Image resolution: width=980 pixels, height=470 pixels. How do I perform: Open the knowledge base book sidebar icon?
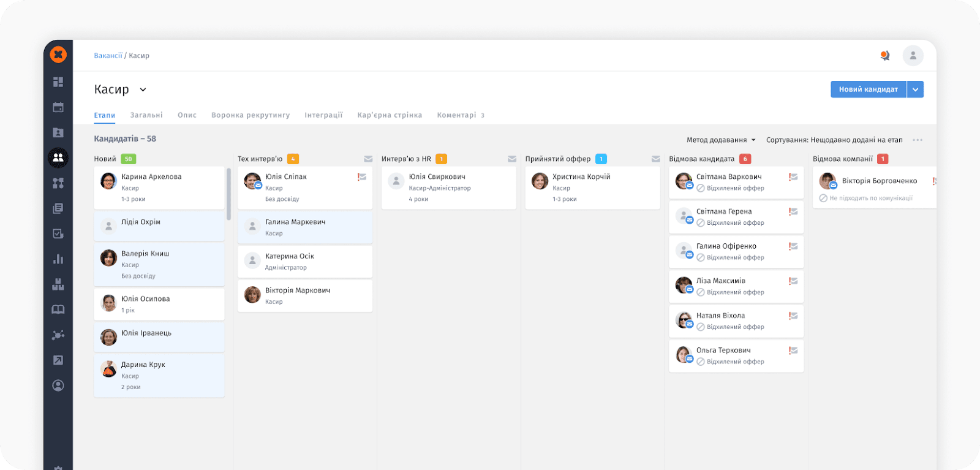[x=58, y=309]
